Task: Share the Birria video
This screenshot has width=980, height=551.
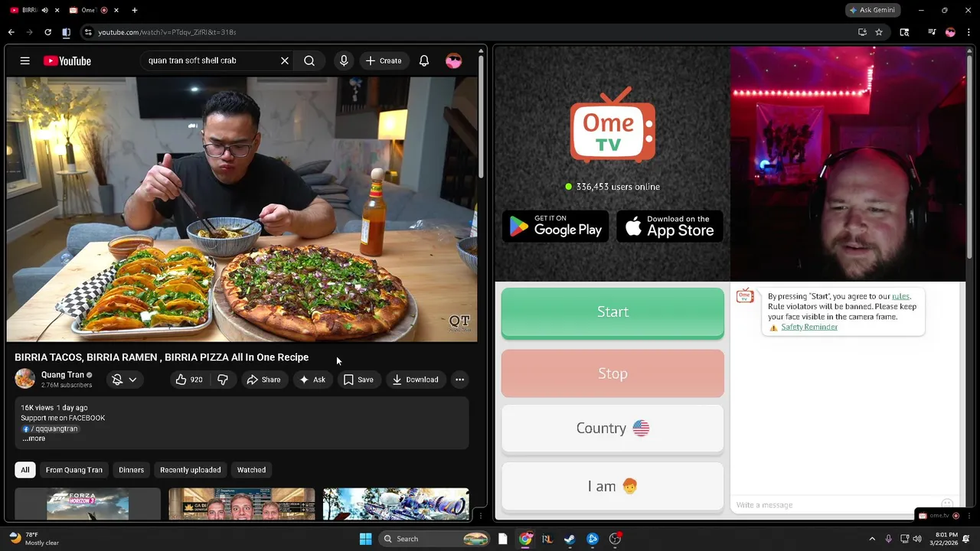Action: 263,380
